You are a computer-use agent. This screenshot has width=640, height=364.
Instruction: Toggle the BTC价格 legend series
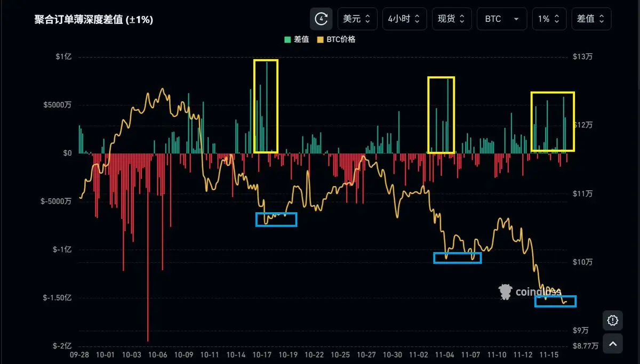[x=336, y=39]
